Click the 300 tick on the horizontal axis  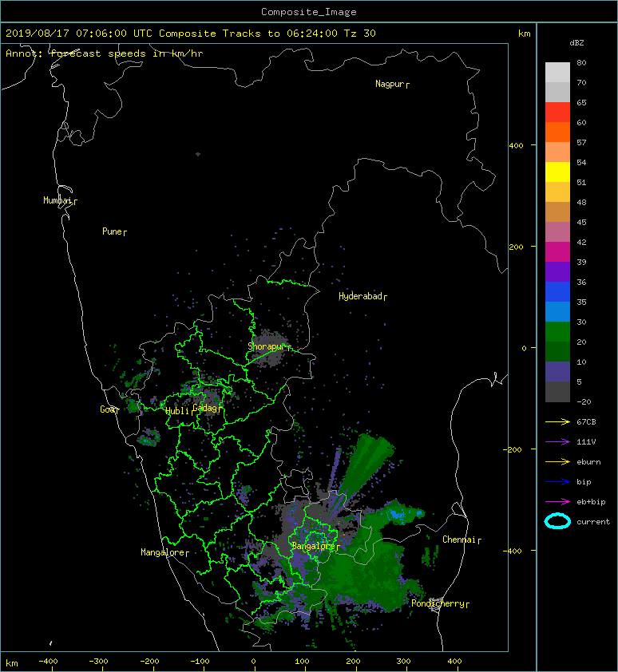click(x=403, y=662)
